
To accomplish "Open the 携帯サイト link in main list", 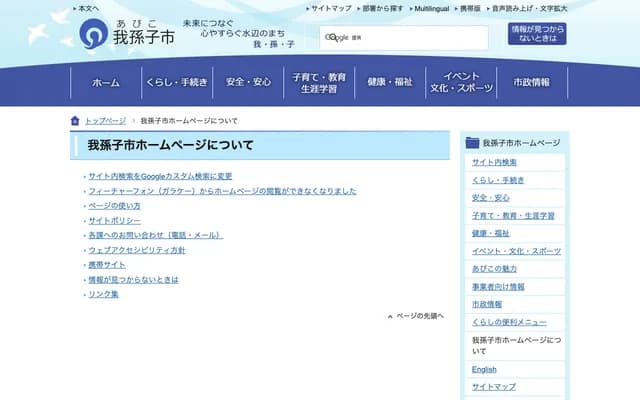I will point(107,265).
